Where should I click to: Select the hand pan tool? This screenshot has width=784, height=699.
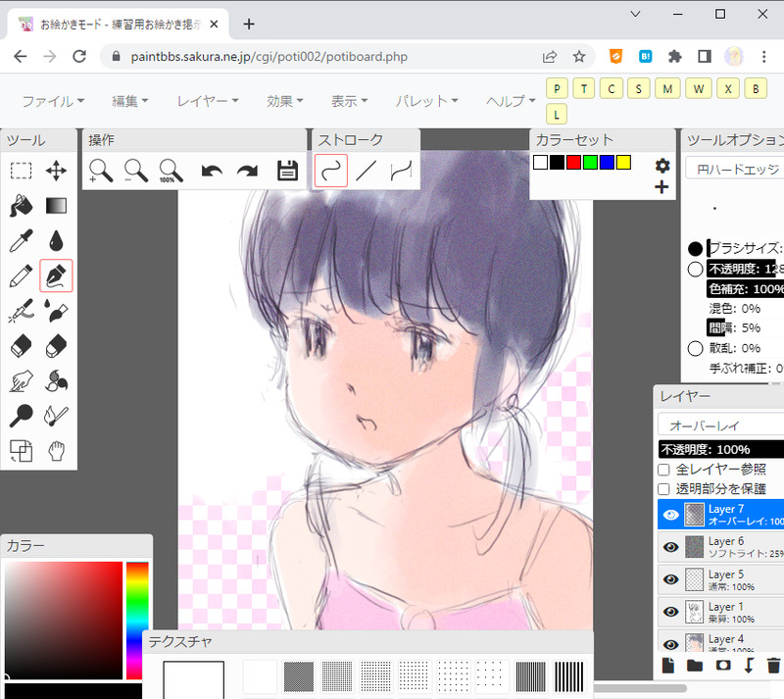click(56, 451)
